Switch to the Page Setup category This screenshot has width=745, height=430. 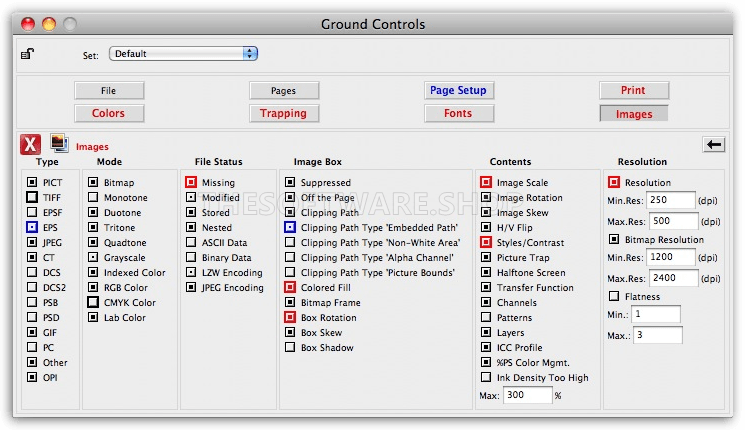(x=458, y=90)
